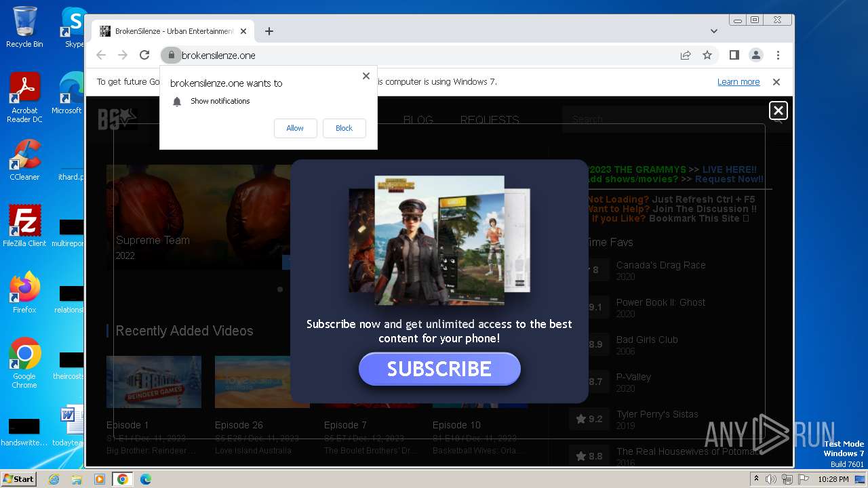Image resolution: width=868 pixels, height=488 pixels.
Task: Show hidden system tray icons
Action: point(756,479)
